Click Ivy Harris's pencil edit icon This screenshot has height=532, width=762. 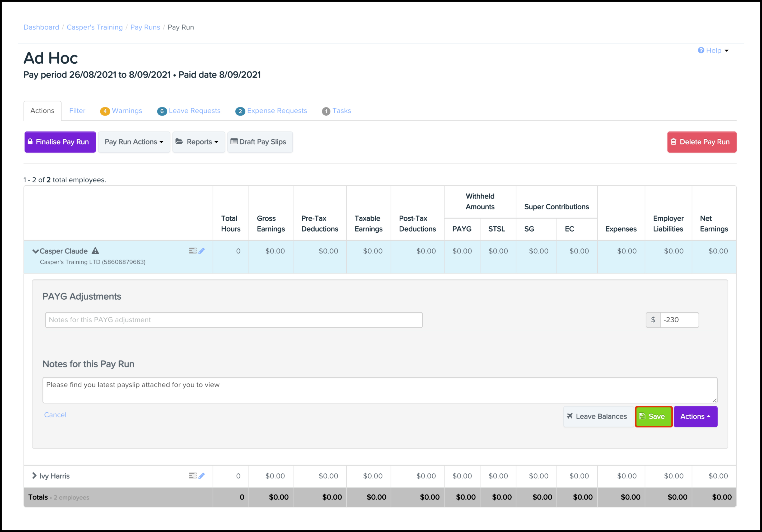[x=202, y=475]
